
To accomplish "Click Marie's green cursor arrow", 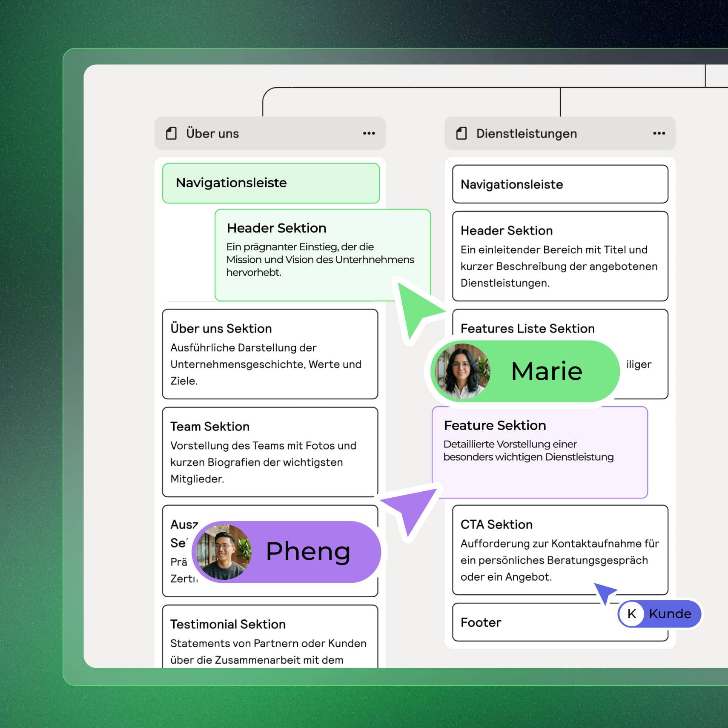I will (415, 307).
